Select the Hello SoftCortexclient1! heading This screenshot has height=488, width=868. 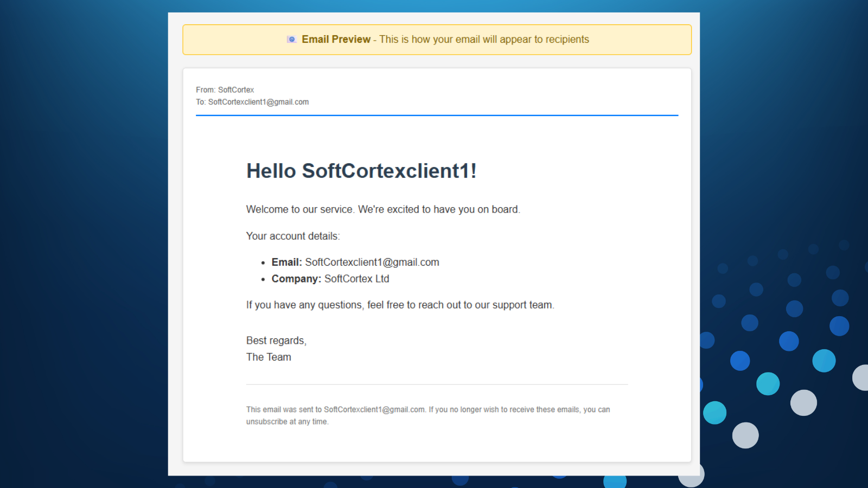coord(361,171)
